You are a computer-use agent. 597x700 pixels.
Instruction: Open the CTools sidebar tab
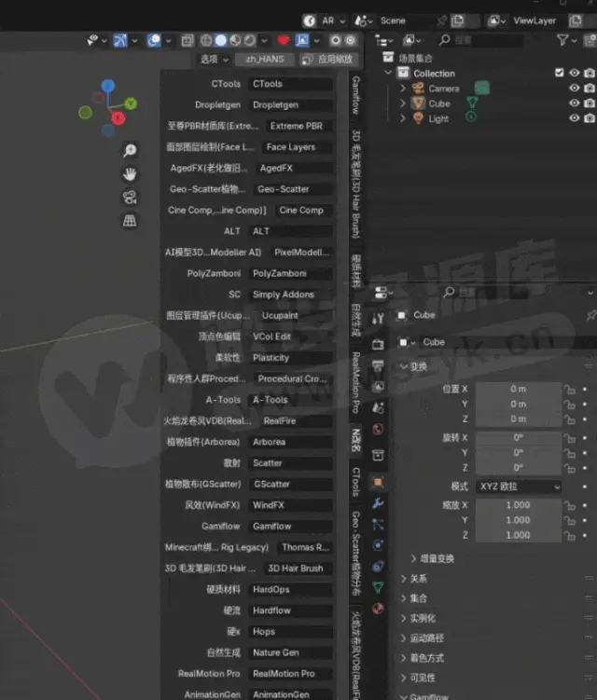[x=355, y=482]
